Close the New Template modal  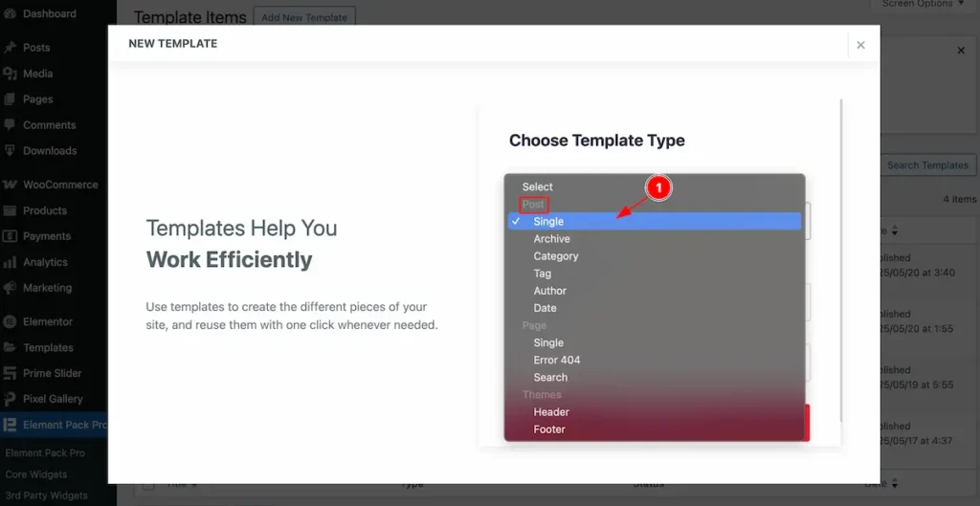(x=860, y=45)
